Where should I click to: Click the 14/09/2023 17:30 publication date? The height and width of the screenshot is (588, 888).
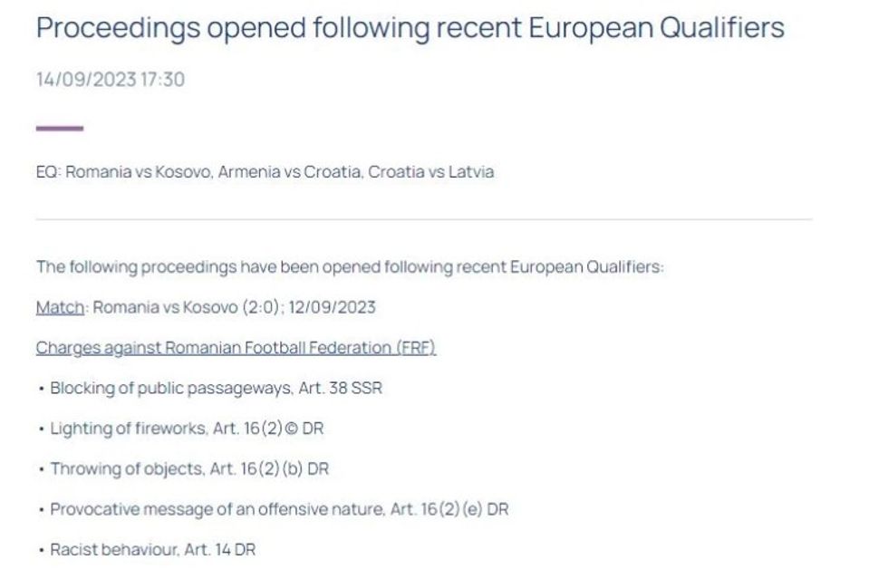pyautogui.click(x=110, y=80)
